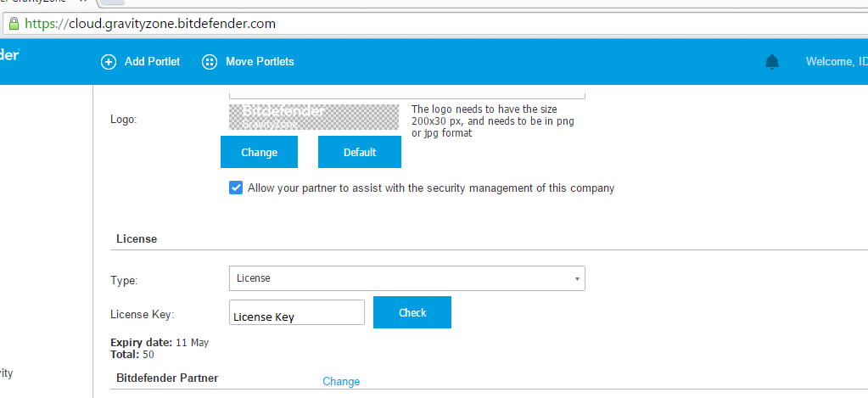Open notifications bell icon
The height and width of the screenshot is (398, 868).
tap(771, 62)
